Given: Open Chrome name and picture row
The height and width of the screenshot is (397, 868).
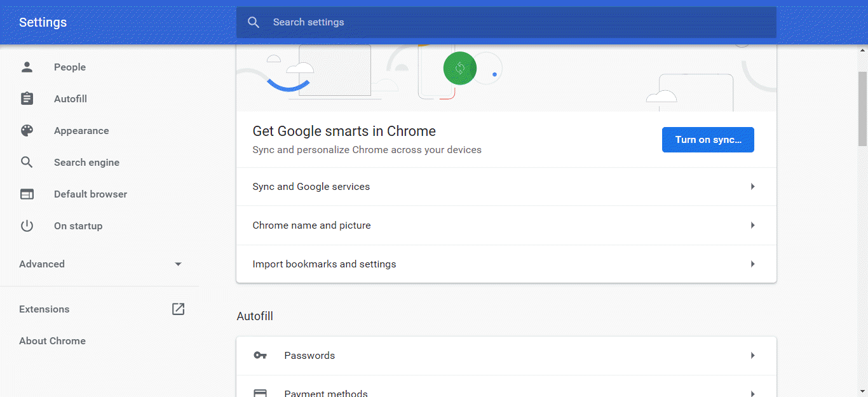Looking at the screenshot, I should pyautogui.click(x=506, y=225).
